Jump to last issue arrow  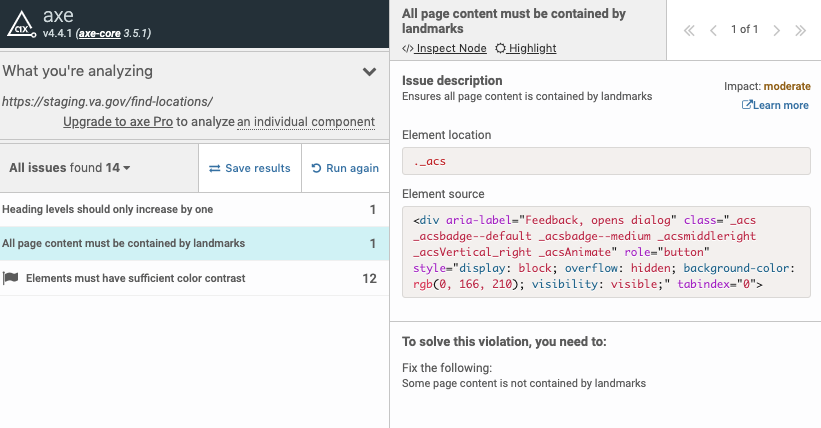click(800, 30)
